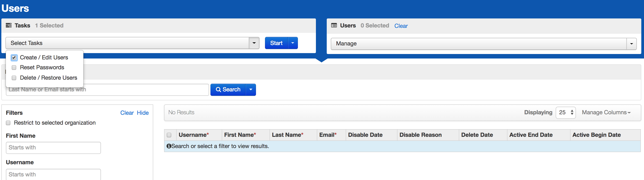Image resolution: width=644 pixels, height=180 pixels.
Task: Toggle the select-all users checkbox
Action: click(169, 135)
